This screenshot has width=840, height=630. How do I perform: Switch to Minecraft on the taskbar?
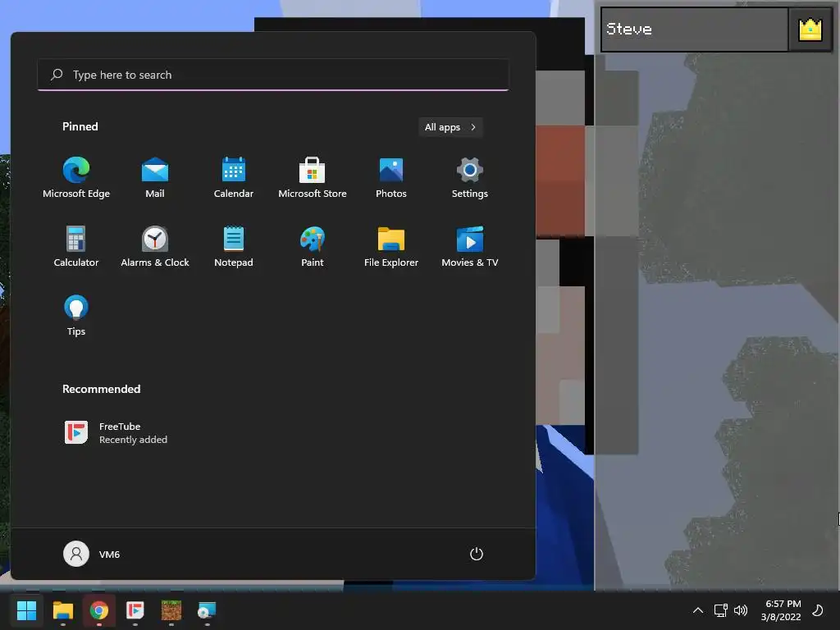click(x=171, y=610)
